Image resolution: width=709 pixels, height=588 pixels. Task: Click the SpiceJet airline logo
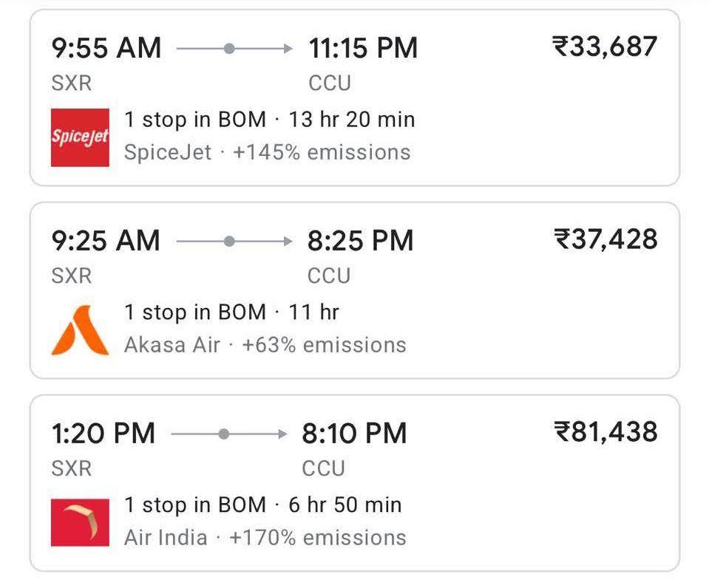[80, 137]
